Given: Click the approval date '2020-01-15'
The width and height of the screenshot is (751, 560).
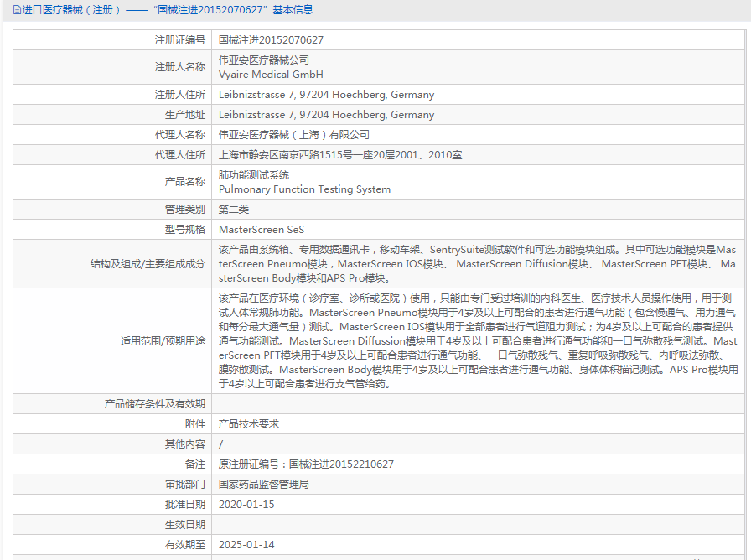Looking at the screenshot, I should point(246,505).
